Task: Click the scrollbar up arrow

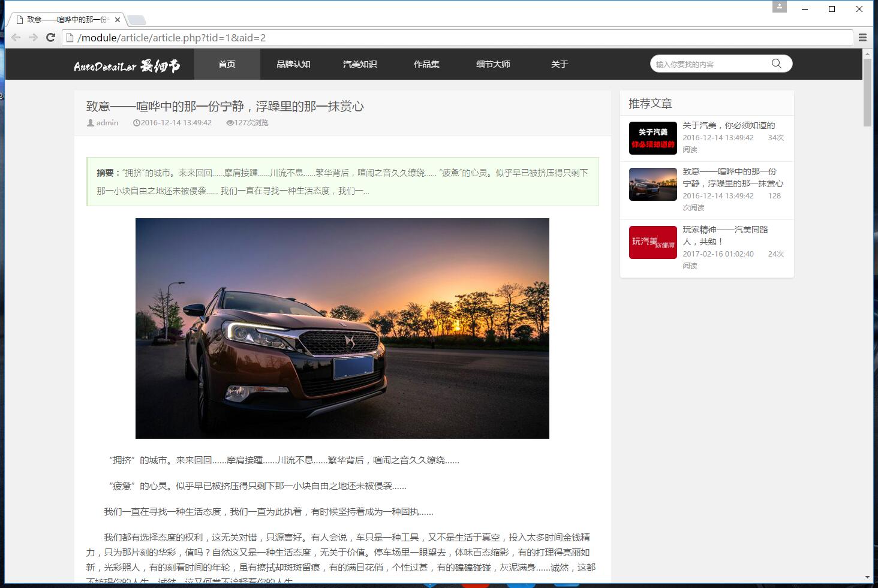Action: 867,53
